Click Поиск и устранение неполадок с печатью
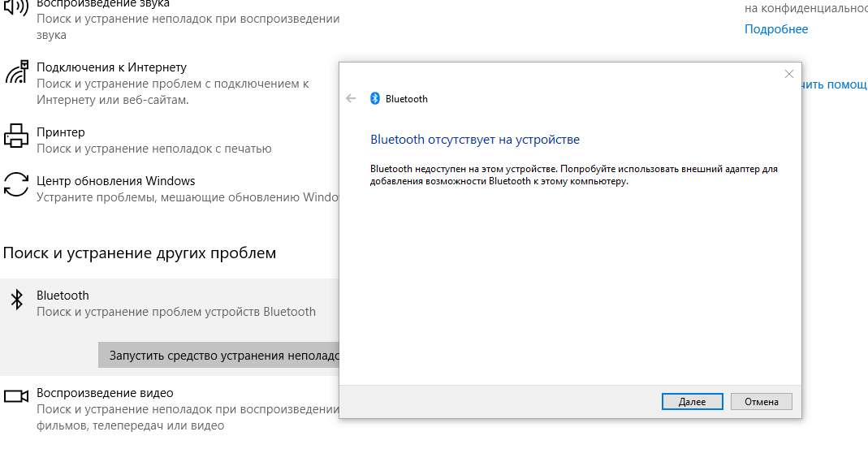The height and width of the screenshot is (449, 868). (x=154, y=149)
